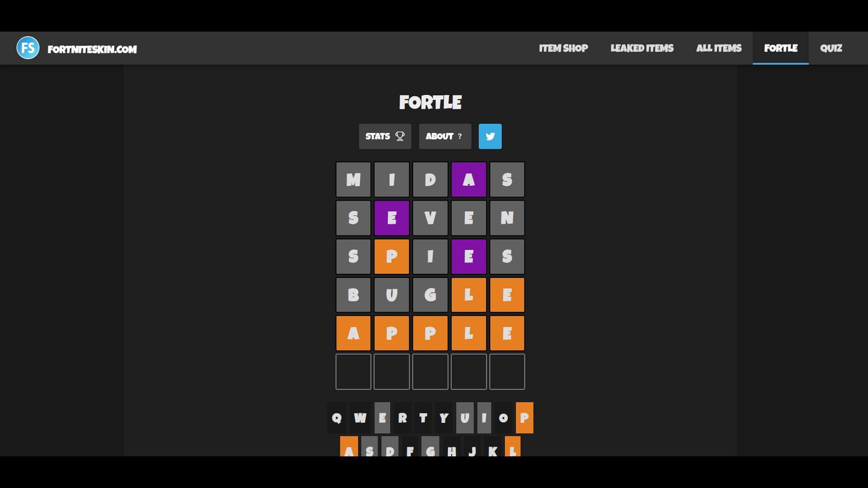Click orange APPLE fifth row tile A

(353, 333)
